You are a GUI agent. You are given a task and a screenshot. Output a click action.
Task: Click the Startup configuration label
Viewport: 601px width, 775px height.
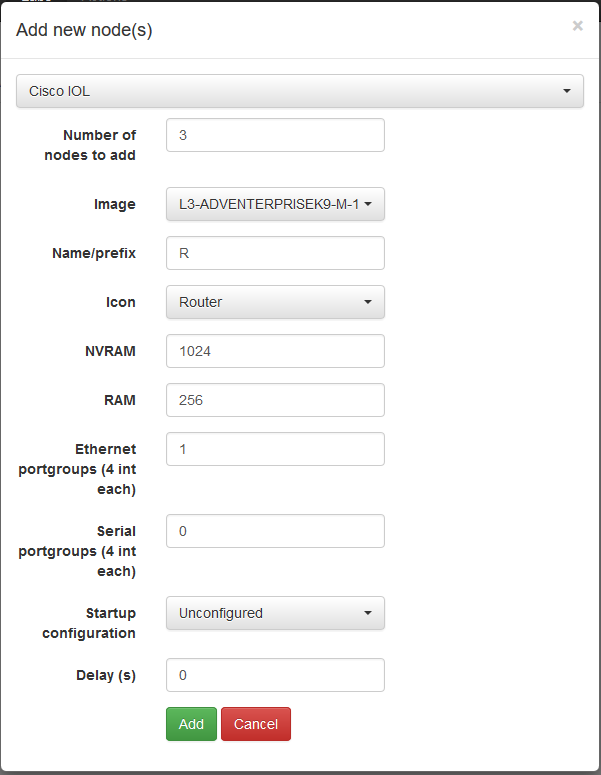pos(89,623)
